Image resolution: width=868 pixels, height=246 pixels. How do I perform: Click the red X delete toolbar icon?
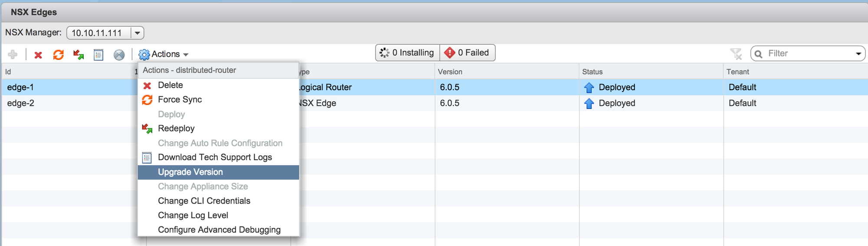click(38, 55)
